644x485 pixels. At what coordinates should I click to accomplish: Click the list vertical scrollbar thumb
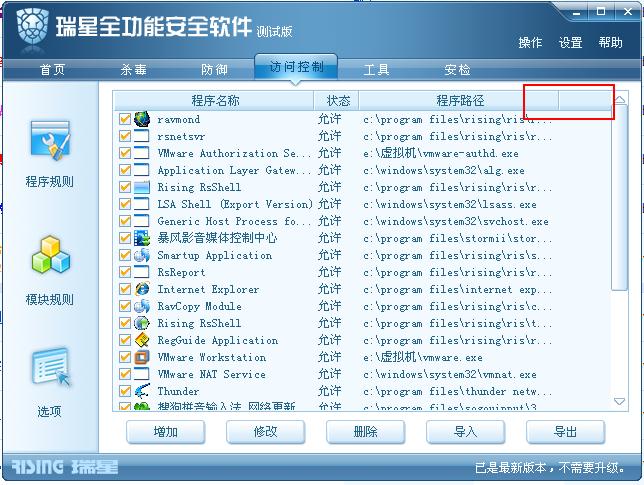coord(620,198)
